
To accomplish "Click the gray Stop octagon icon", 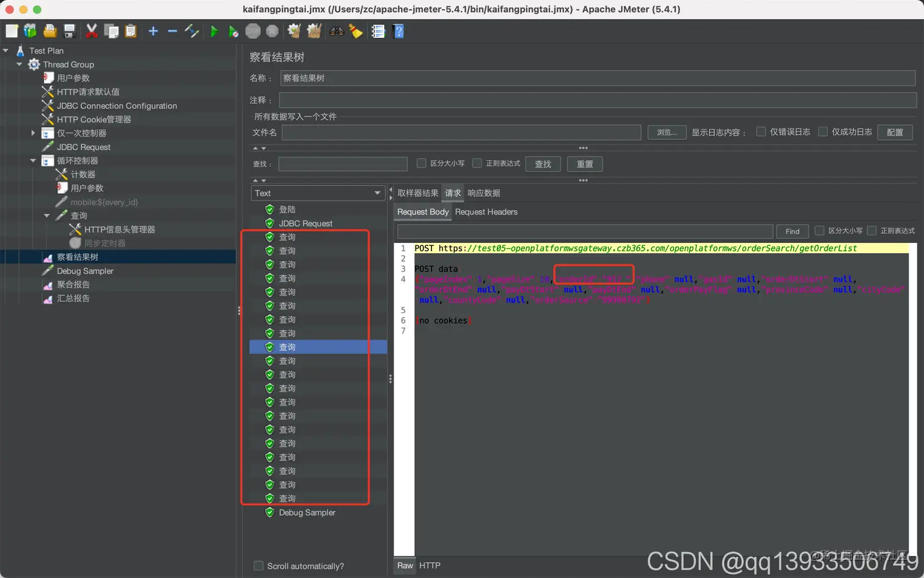I will coord(253,31).
